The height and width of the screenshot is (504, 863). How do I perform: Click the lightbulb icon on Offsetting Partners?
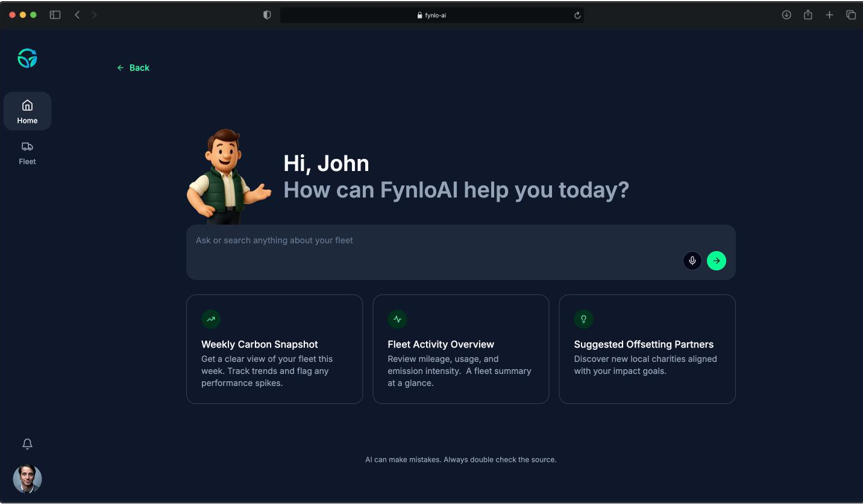(x=583, y=319)
